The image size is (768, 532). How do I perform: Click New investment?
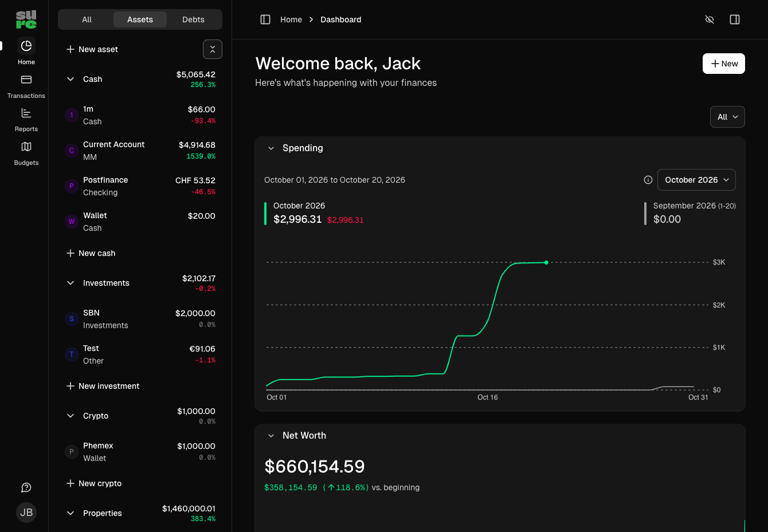pyautogui.click(x=103, y=386)
